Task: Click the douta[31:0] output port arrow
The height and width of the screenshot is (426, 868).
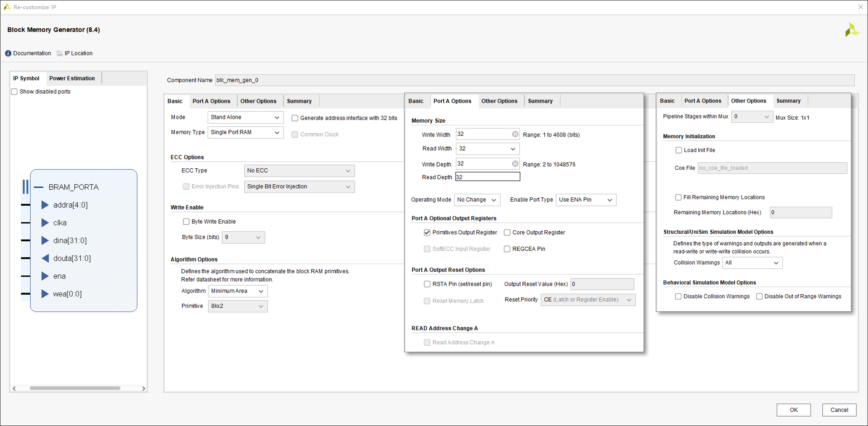Action: click(x=45, y=258)
